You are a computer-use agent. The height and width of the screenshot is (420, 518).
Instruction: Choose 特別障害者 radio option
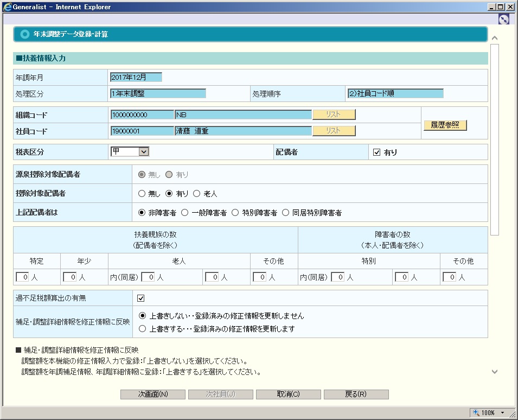click(x=235, y=213)
